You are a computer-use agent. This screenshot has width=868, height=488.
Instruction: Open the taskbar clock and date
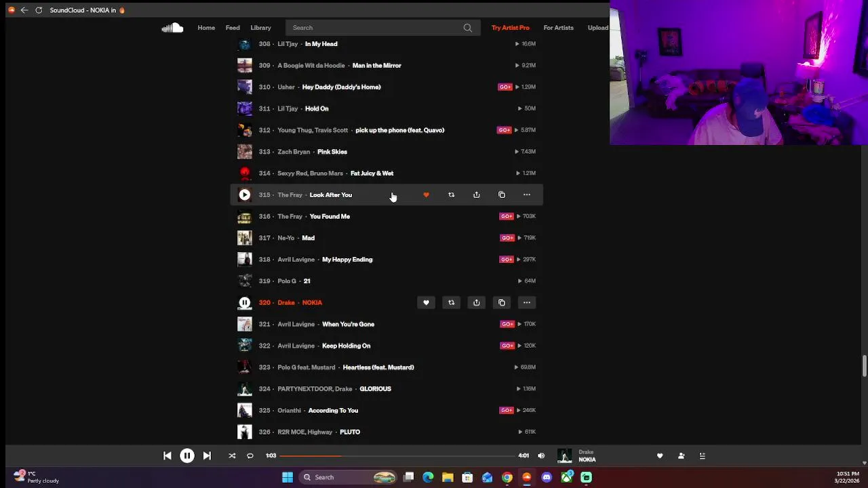847,478
